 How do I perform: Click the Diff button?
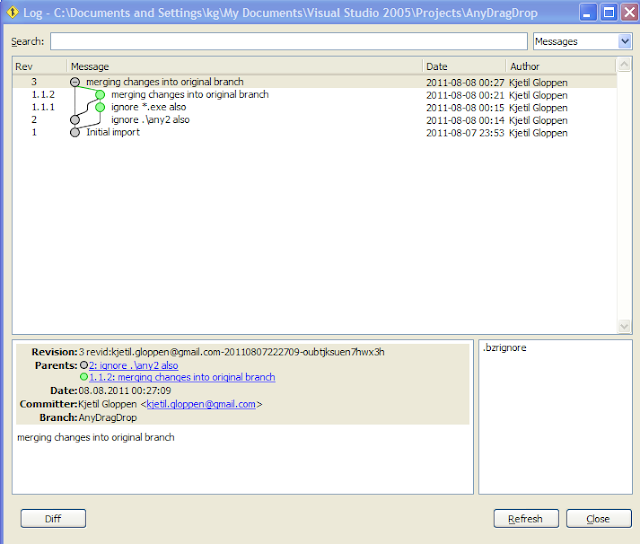click(x=53, y=519)
